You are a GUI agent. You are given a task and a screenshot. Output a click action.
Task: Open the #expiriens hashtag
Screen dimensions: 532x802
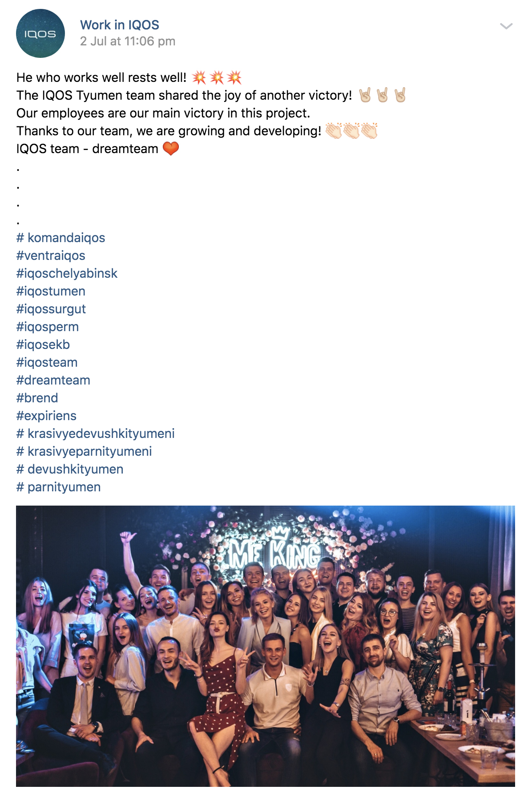[x=47, y=416]
